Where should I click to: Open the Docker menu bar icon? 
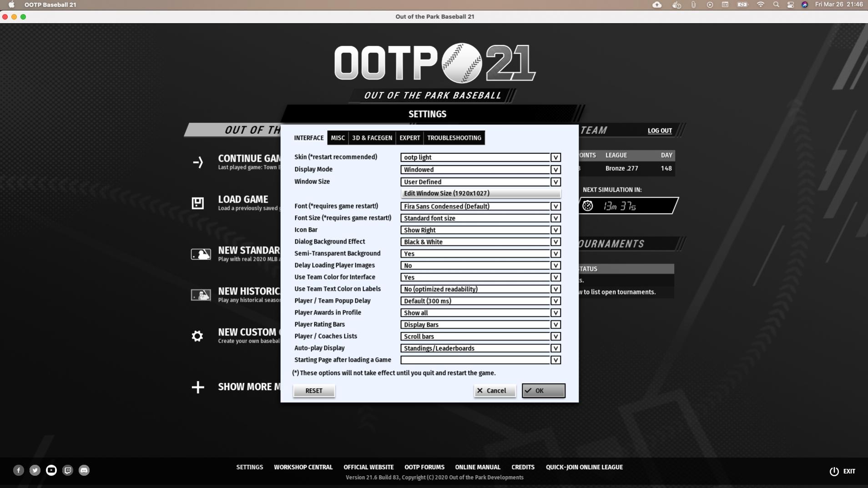tap(676, 5)
